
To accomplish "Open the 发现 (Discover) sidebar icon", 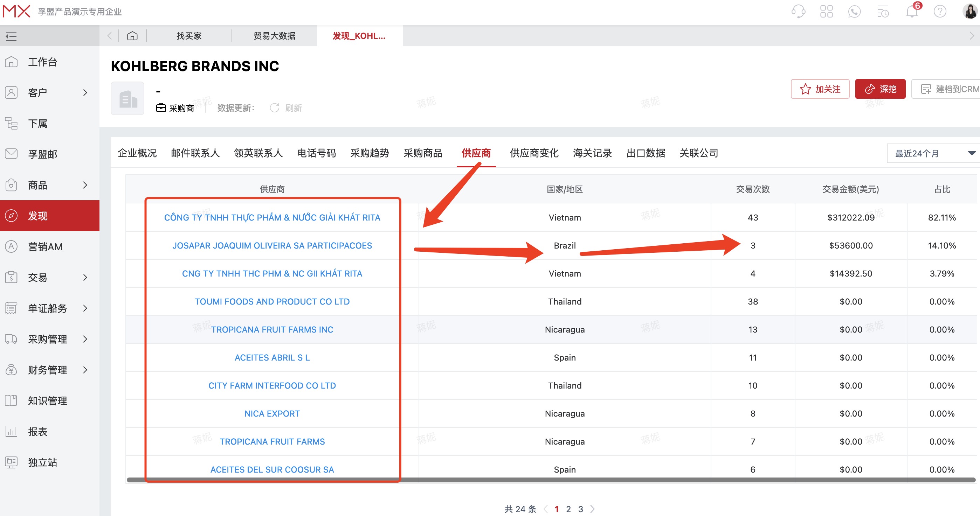I will pyautogui.click(x=12, y=216).
